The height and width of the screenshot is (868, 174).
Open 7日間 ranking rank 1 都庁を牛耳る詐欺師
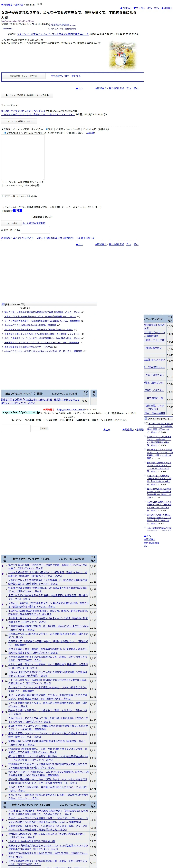pos(48,566)
